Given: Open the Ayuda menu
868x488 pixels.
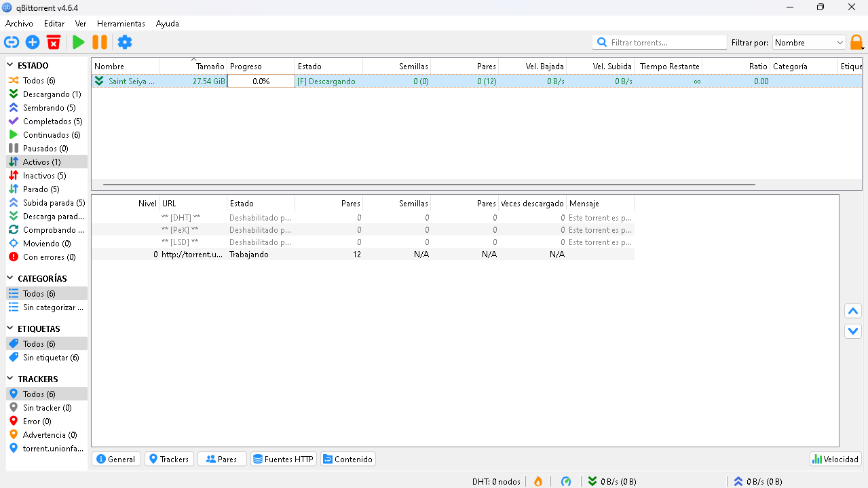Looking at the screenshot, I should click(168, 24).
